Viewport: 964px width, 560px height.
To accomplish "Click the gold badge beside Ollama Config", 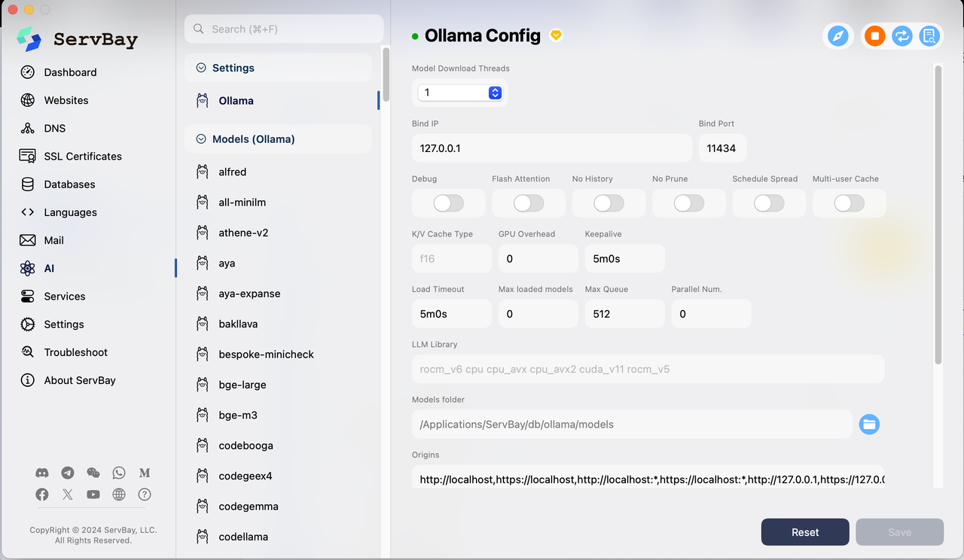I will (556, 35).
